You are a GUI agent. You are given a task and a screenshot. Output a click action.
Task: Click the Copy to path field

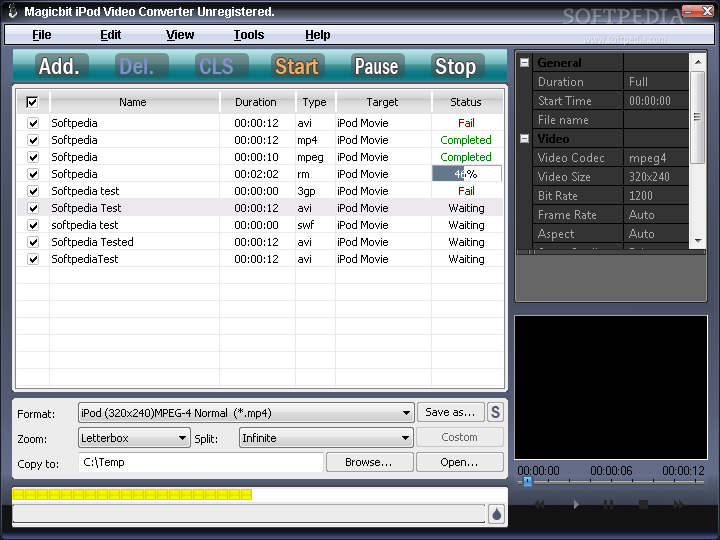click(201, 462)
